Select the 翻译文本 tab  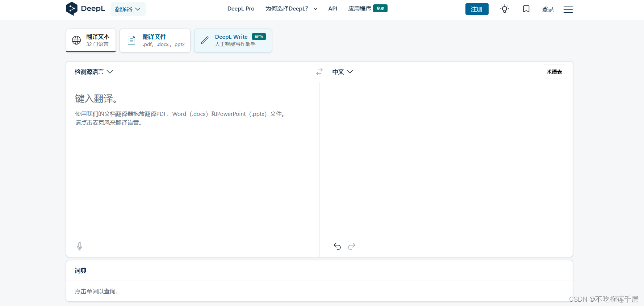pyautogui.click(x=91, y=40)
